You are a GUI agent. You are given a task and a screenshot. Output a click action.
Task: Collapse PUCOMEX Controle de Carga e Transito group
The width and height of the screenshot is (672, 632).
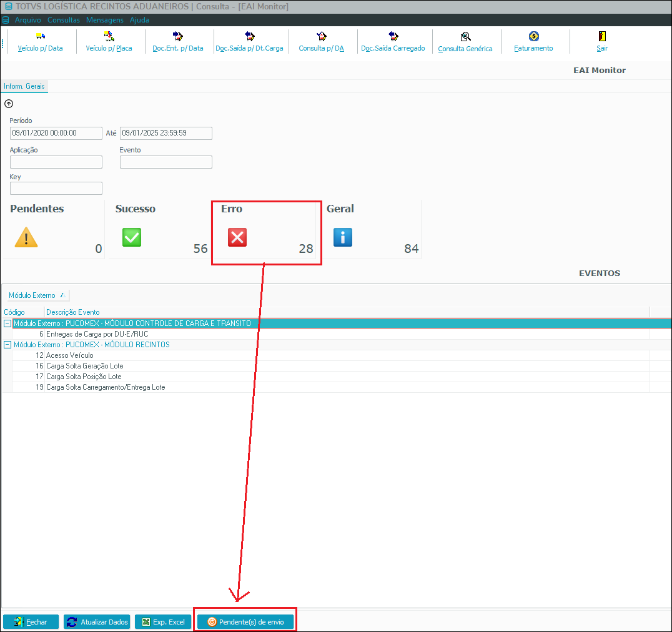coord(7,323)
